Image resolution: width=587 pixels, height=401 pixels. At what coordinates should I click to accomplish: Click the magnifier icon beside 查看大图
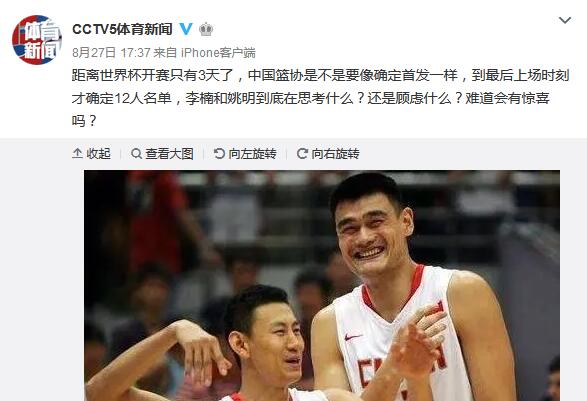[136, 154]
